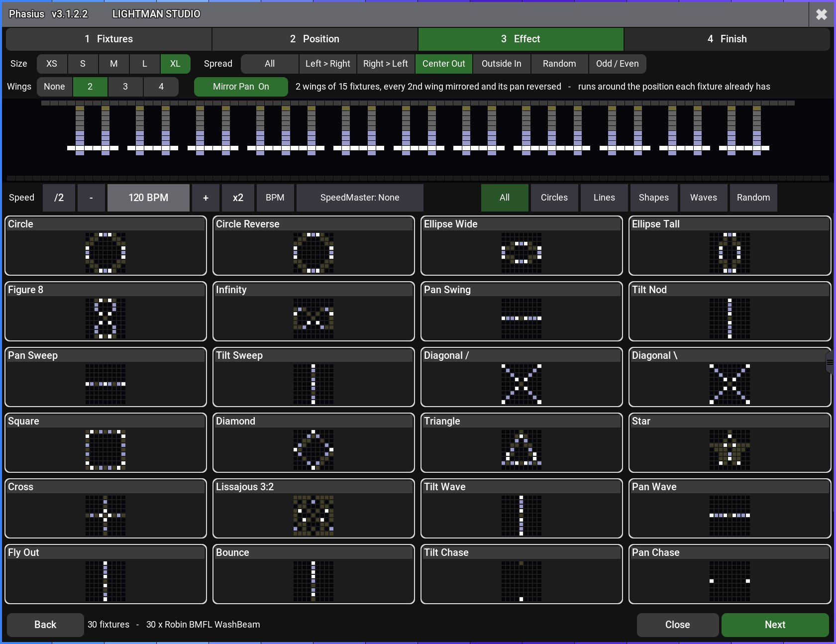
Task: Click the Next button
Action: coord(775,625)
